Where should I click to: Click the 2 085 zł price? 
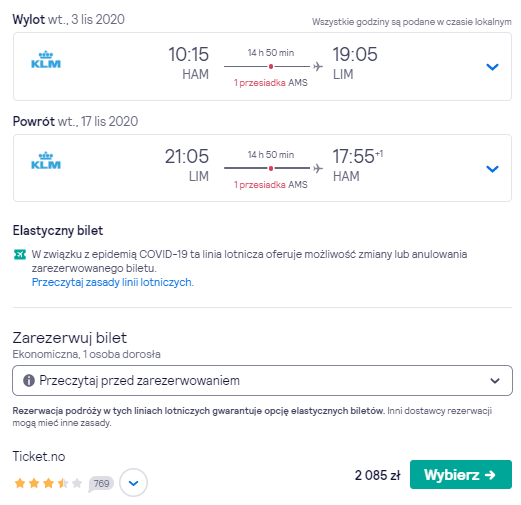(377, 475)
